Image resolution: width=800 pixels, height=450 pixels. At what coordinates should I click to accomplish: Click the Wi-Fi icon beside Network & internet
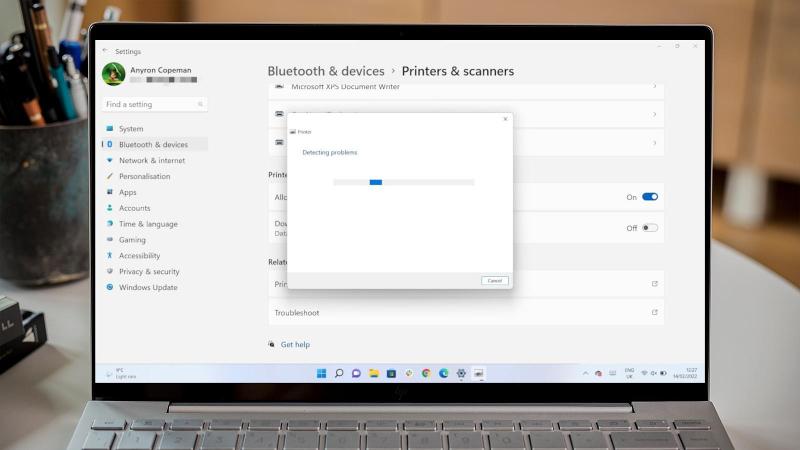point(110,160)
